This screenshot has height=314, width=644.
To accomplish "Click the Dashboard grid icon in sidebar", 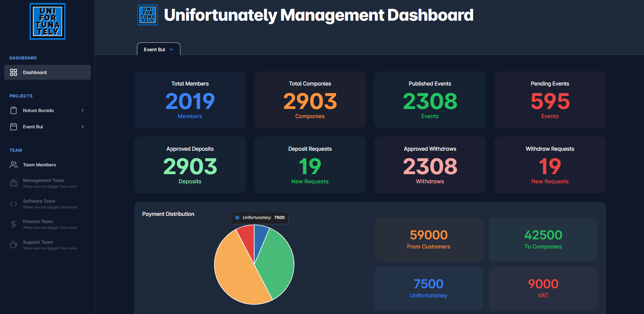I will tap(14, 72).
